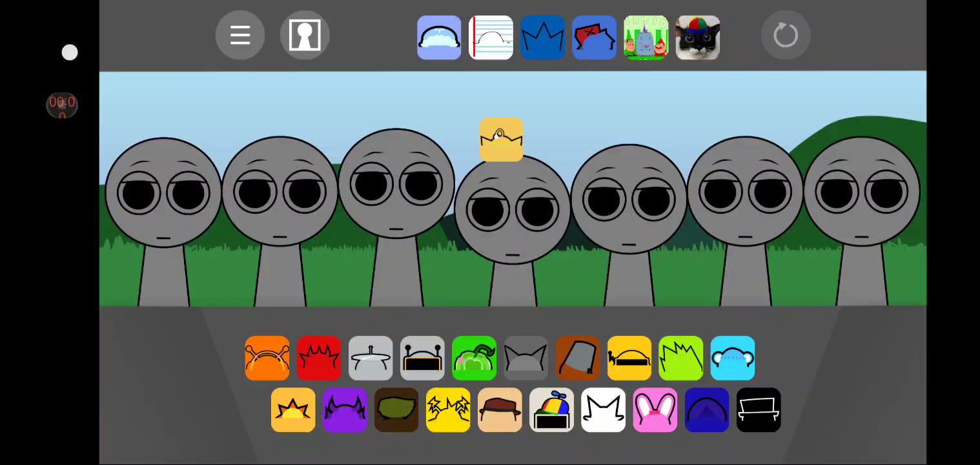980x465 pixels.
Task: Pick the lime green spiky sound icon
Action: pos(680,358)
